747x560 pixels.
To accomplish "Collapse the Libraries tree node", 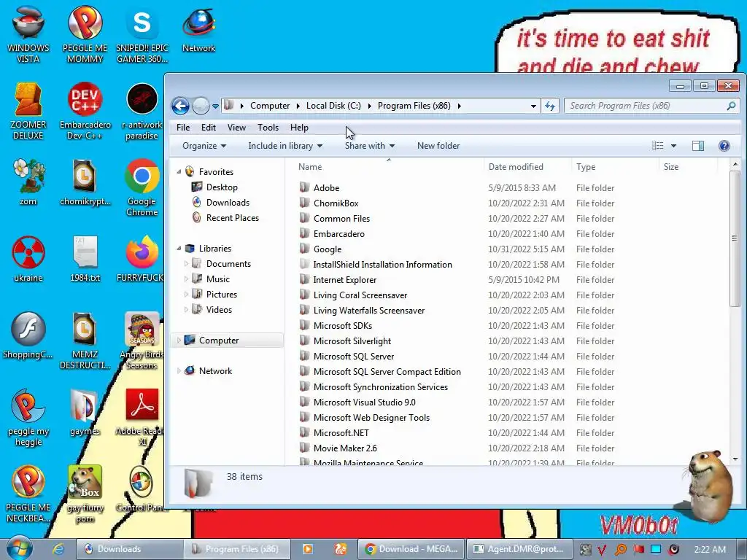I will point(179,248).
